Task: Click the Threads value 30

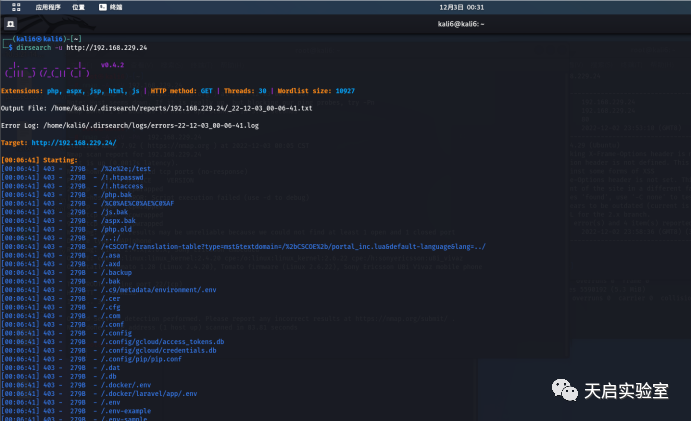Action: [262, 91]
